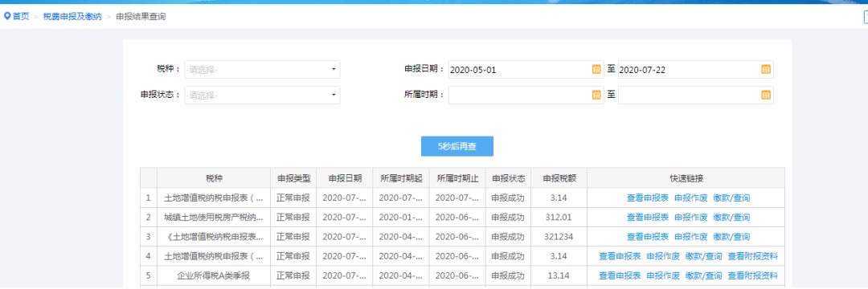Open 缴款/查询 for row 3
Screen dimensions: 868x289
[731, 237]
